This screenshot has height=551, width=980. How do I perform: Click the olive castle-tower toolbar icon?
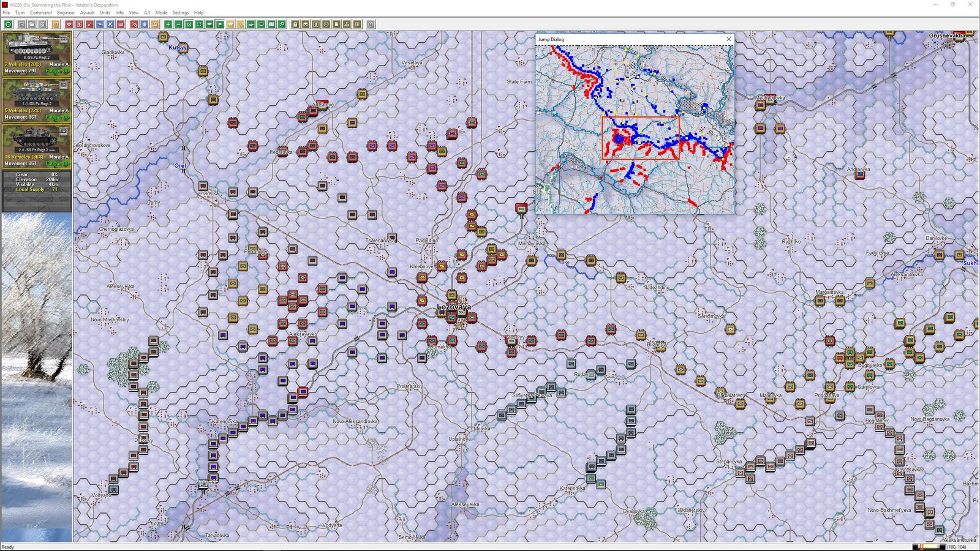(x=336, y=24)
